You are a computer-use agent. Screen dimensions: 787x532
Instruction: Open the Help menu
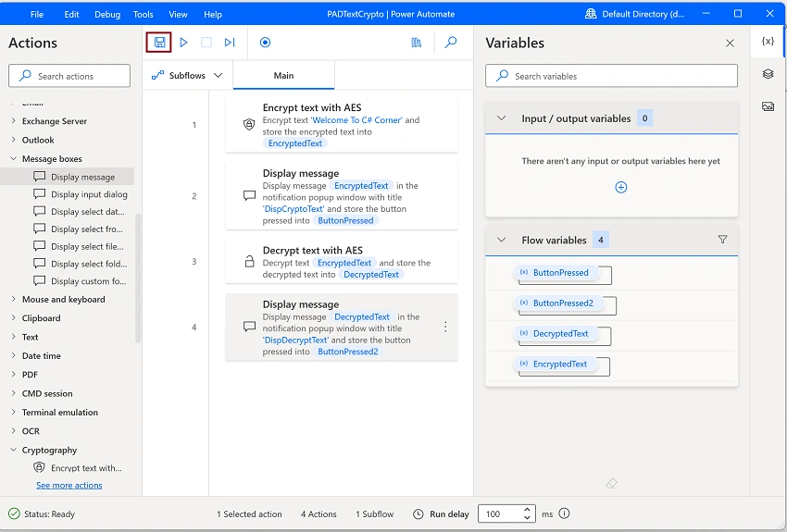213,15
